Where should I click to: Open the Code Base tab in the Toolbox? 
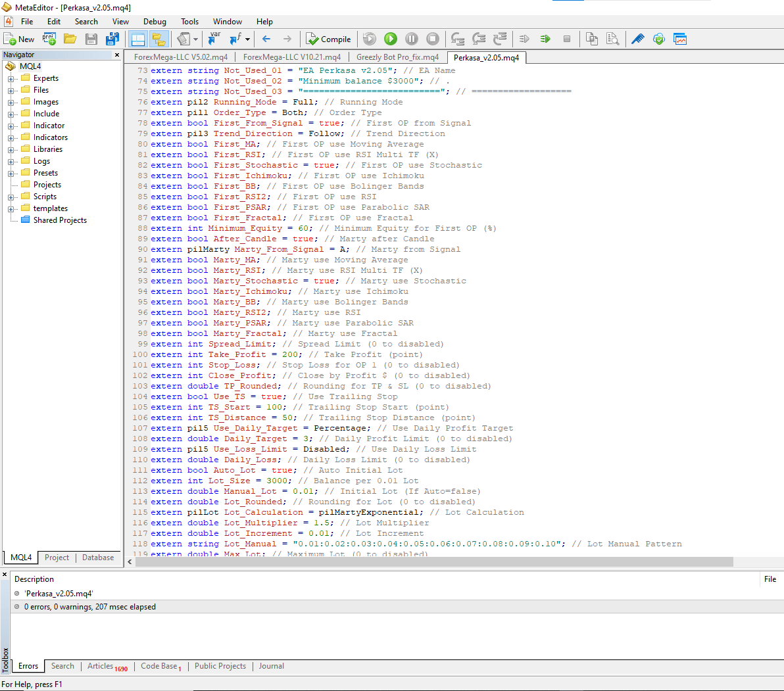161,666
